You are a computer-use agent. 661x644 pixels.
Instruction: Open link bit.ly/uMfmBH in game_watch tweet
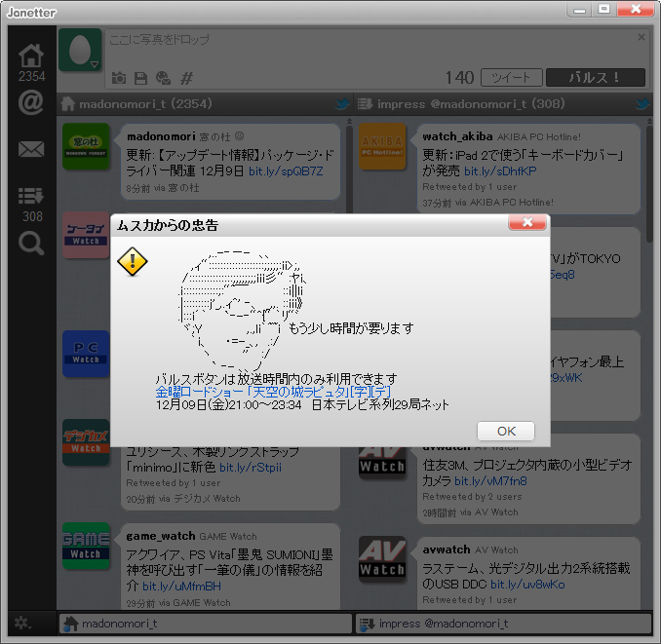(181, 586)
